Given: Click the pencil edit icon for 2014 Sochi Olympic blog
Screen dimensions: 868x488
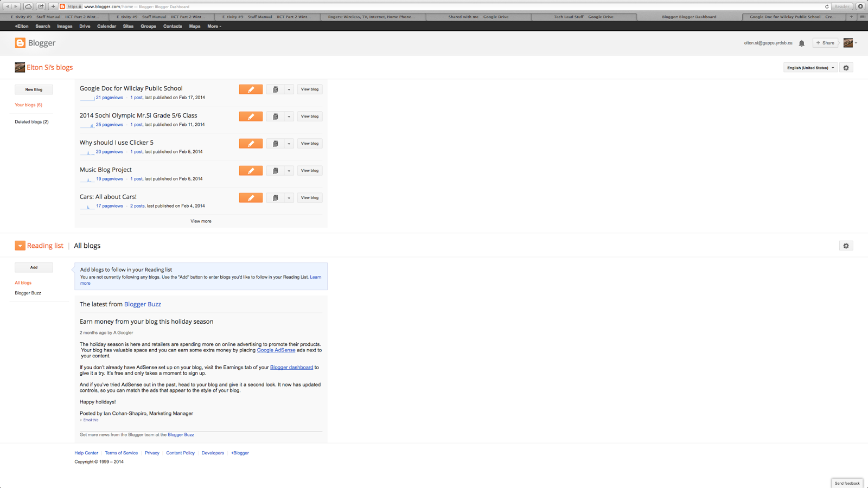Looking at the screenshot, I should pos(251,117).
